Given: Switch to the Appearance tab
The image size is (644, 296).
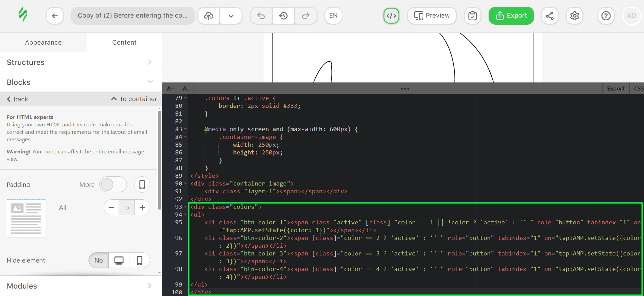Looking at the screenshot, I should (43, 43).
